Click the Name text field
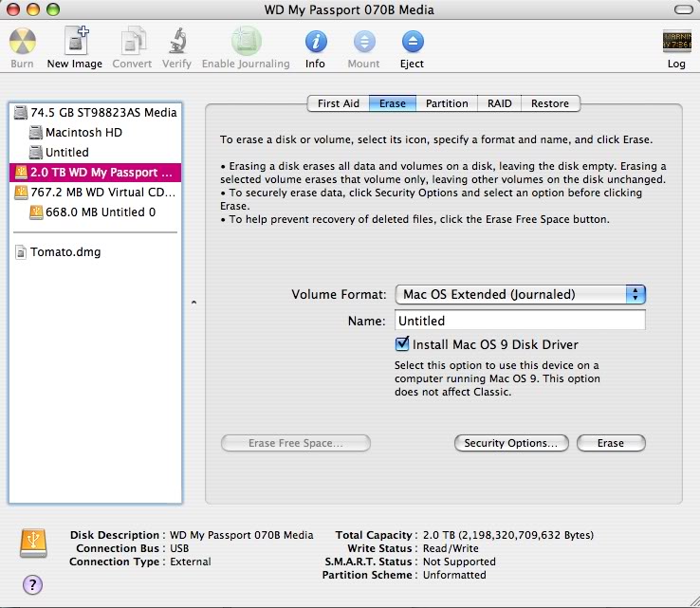 point(520,321)
